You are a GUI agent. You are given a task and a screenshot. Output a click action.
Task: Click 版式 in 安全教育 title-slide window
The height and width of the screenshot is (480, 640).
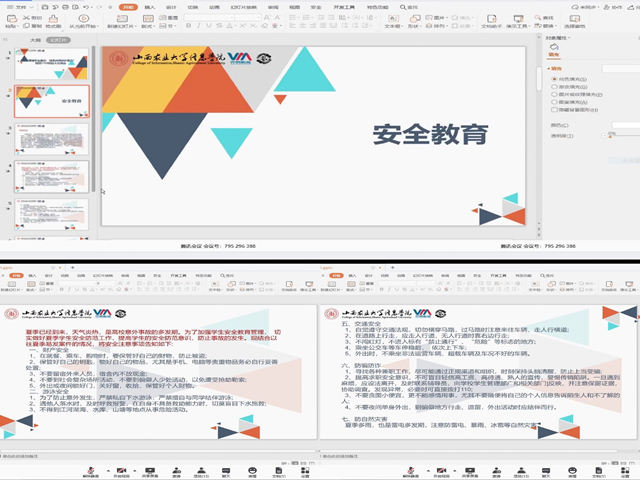tap(148, 21)
